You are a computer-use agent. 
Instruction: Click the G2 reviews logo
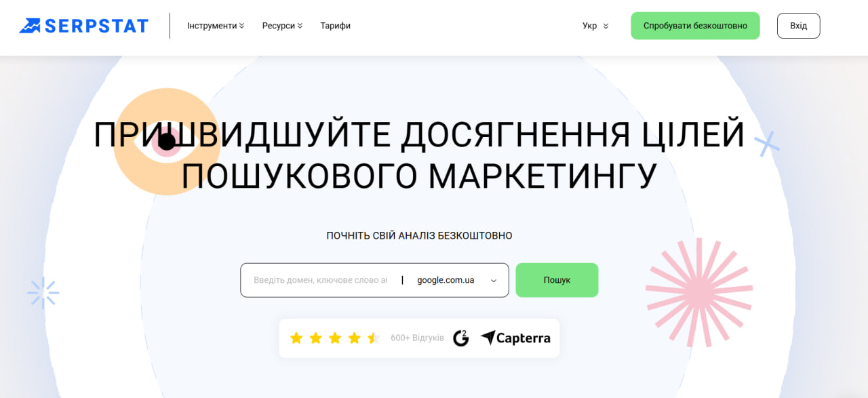pos(461,338)
